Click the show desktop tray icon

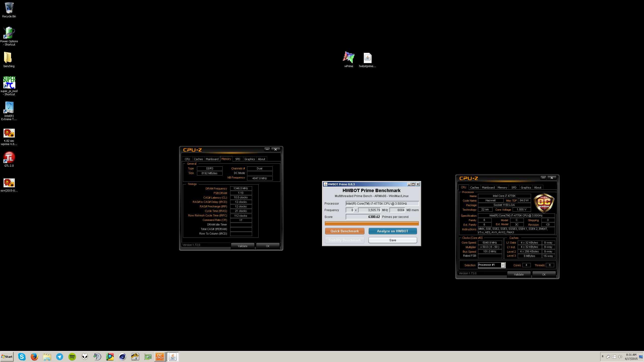641,357
